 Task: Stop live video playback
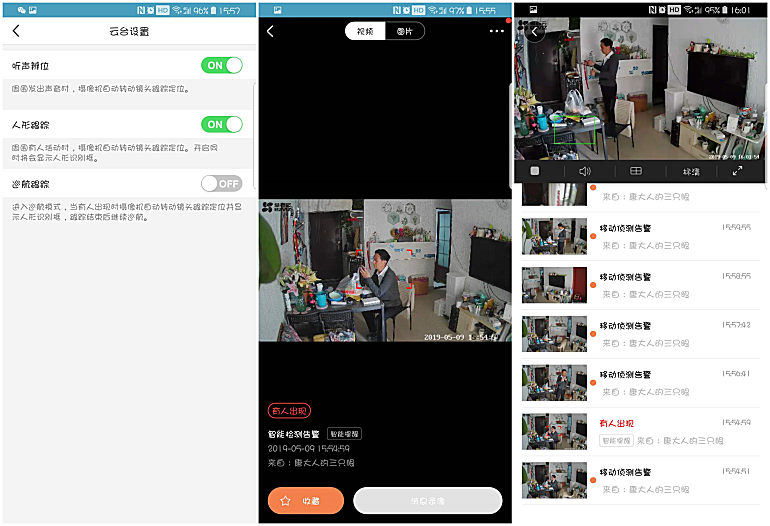tap(535, 170)
